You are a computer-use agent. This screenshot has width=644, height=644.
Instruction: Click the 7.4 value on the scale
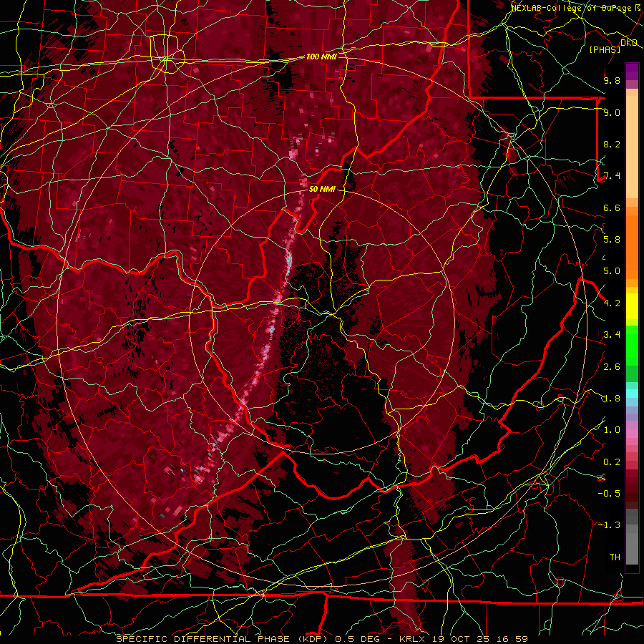[612, 176]
